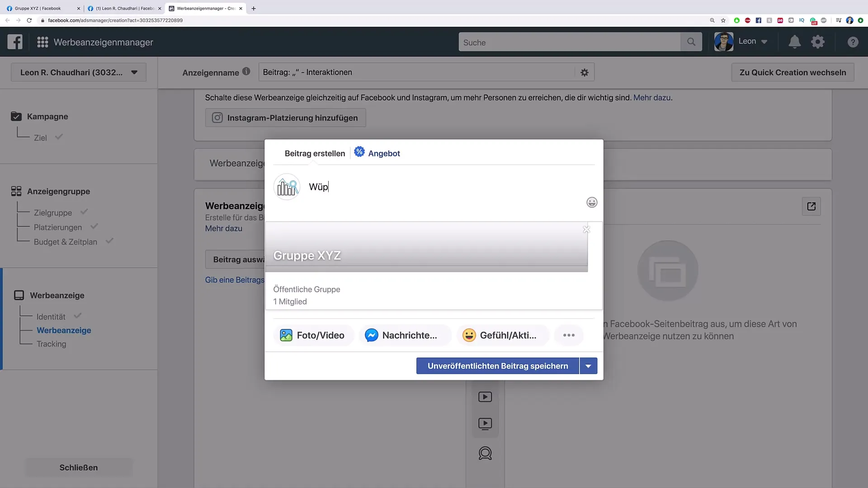Click the search magnifier button
Screen dimensions: 868x488
pyautogui.click(x=691, y=42)
